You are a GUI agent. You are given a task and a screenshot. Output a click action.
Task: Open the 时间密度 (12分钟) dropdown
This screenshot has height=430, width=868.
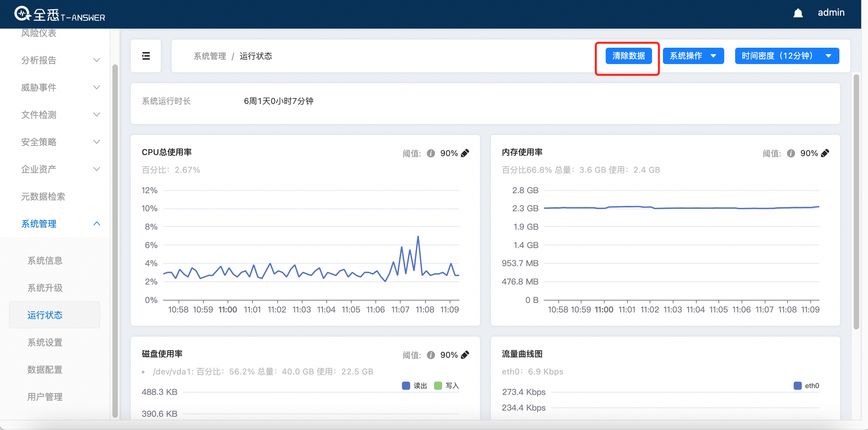[787, 56]
